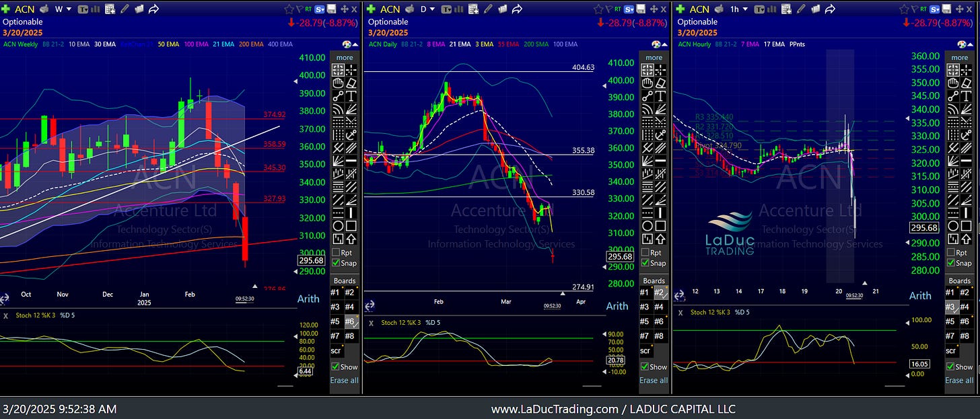Switch to board #3 in hourly chart
Viewport: 980px width, 419px height.
952,307
